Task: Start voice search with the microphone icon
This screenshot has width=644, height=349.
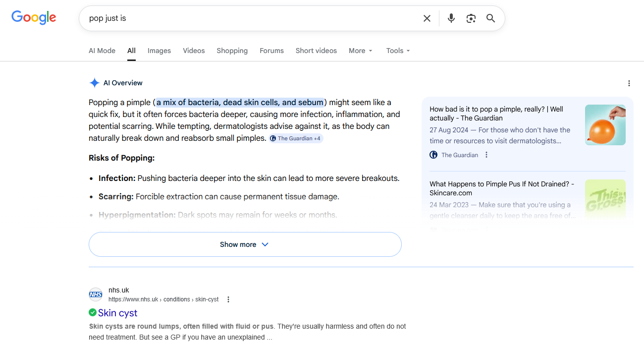Action: (x=451, y=18)
